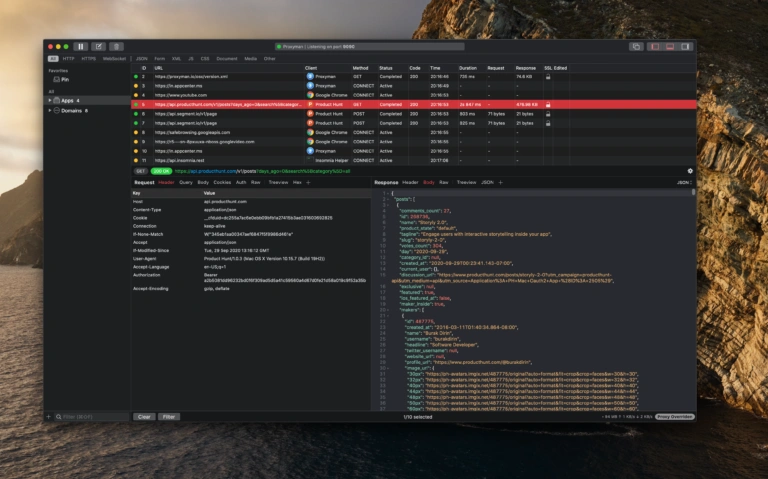Toggle the bottom panel layout icon
The width and height of the screenshot is (768, 479).
tap(670, 46)
